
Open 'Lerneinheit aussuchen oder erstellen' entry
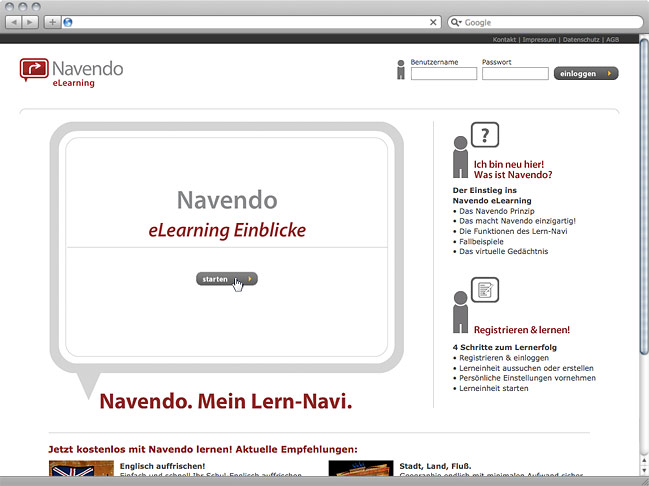526,368
